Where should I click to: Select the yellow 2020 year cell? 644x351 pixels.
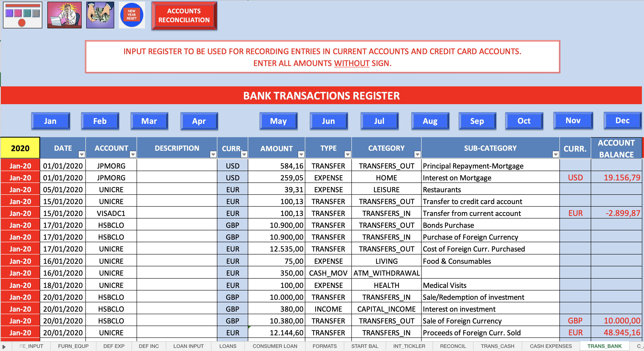[20, 148]
